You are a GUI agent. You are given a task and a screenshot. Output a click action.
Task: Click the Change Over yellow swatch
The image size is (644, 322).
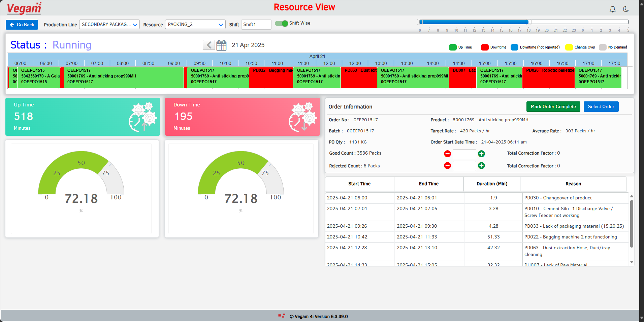coord(569,47)
